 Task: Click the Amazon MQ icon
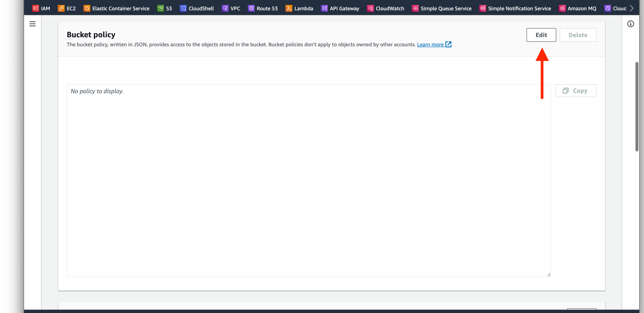562,8
